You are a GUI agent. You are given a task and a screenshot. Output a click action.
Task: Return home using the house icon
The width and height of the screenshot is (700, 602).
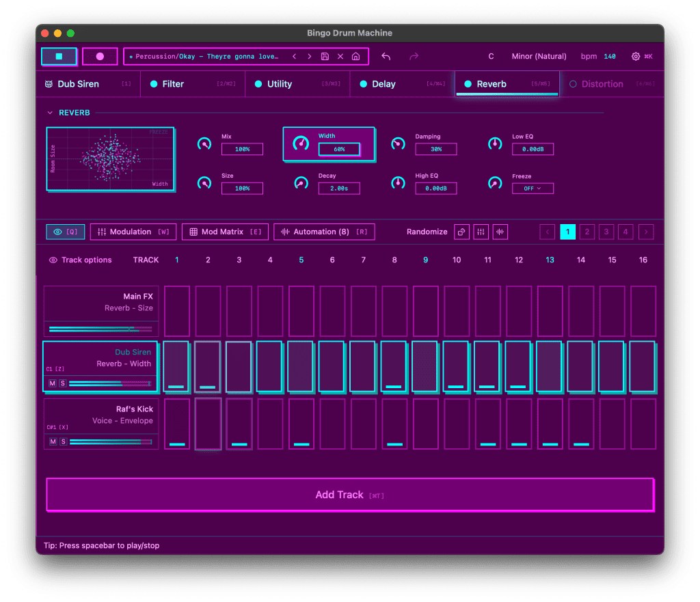click(355, 56)
